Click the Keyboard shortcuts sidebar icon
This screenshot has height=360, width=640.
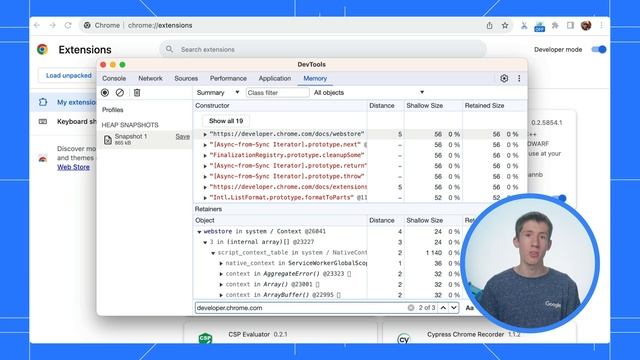point(43,122)
